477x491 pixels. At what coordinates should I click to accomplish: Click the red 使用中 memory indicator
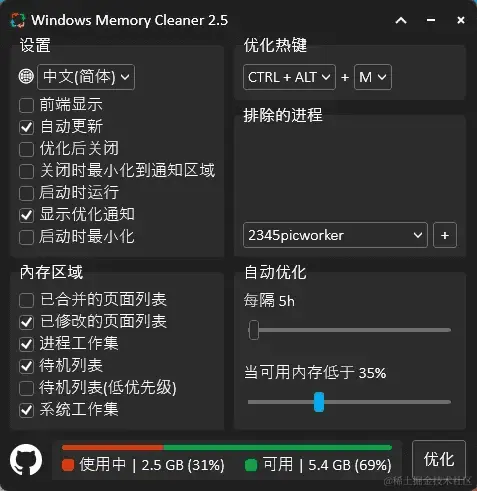pyautogui.click(x=68, y=465)
